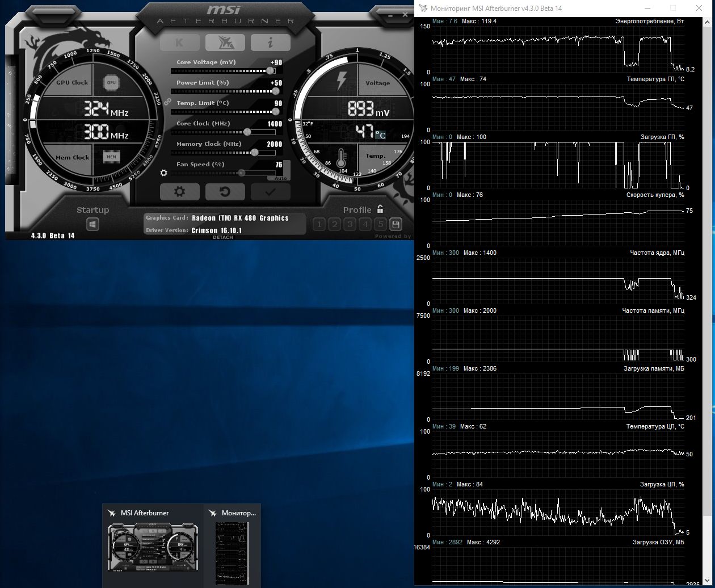Image resolution: width=715 pixels, height=588 pixels.
Task: Click the graphics card name Radeon RX 480
Action: pyautogui.click(x=240, y=218)
